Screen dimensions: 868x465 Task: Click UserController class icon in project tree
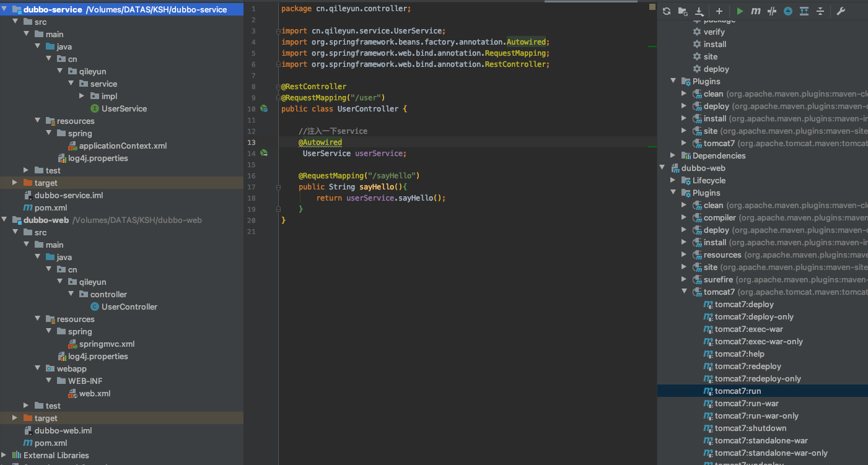[94, 306]
